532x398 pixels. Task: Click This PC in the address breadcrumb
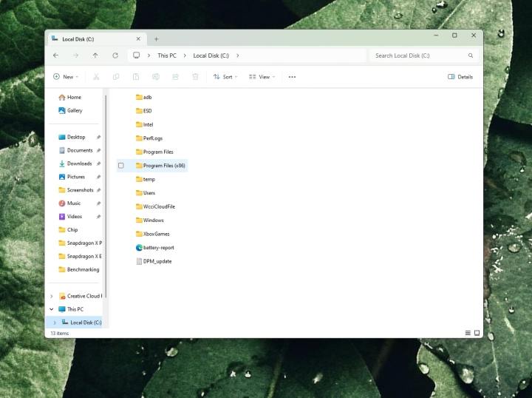(167, 55)
